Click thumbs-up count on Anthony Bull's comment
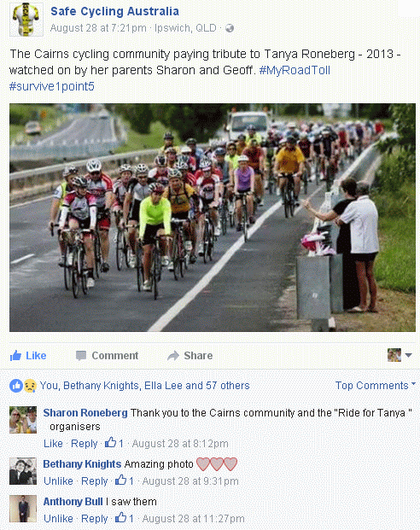The image size is (420, 530). 125,518
